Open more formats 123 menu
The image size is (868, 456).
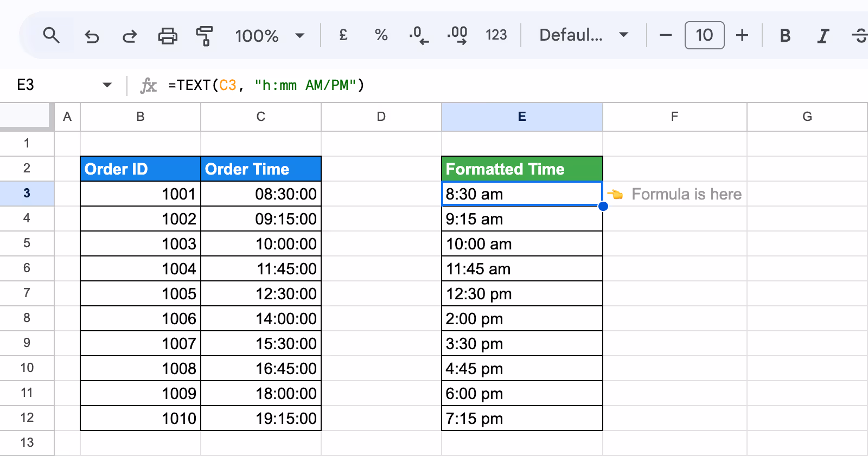[x=496, y=35]
